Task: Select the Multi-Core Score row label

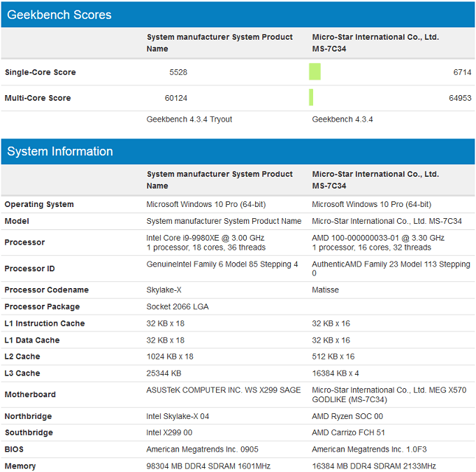Action: (x=38, y=99)
